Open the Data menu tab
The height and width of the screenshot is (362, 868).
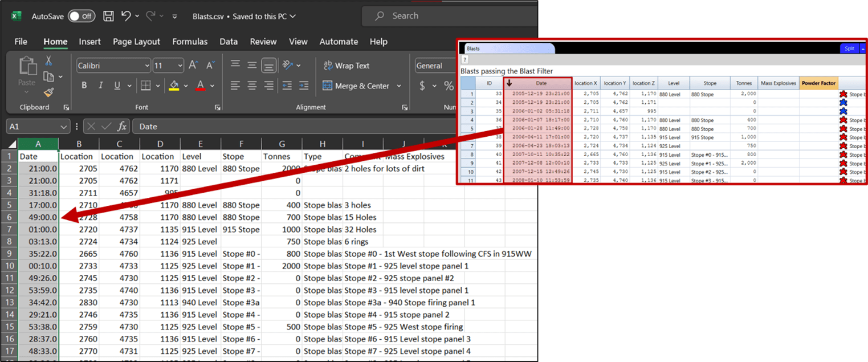pos(229,41)
